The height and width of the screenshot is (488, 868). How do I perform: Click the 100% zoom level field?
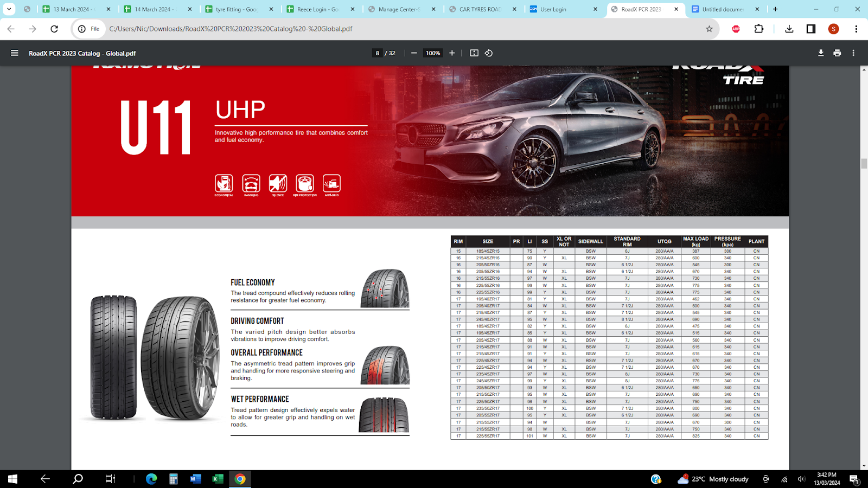pyautogui.click(x=433, y=53)
